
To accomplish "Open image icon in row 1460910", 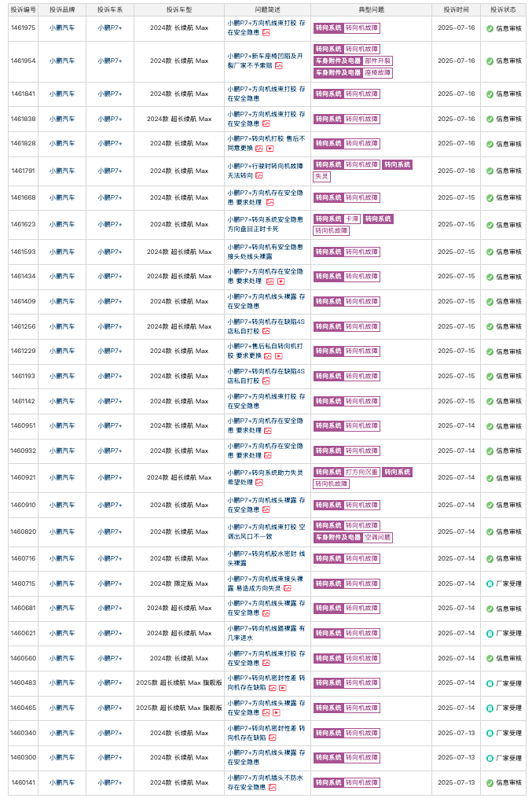I will coord(266,510).
